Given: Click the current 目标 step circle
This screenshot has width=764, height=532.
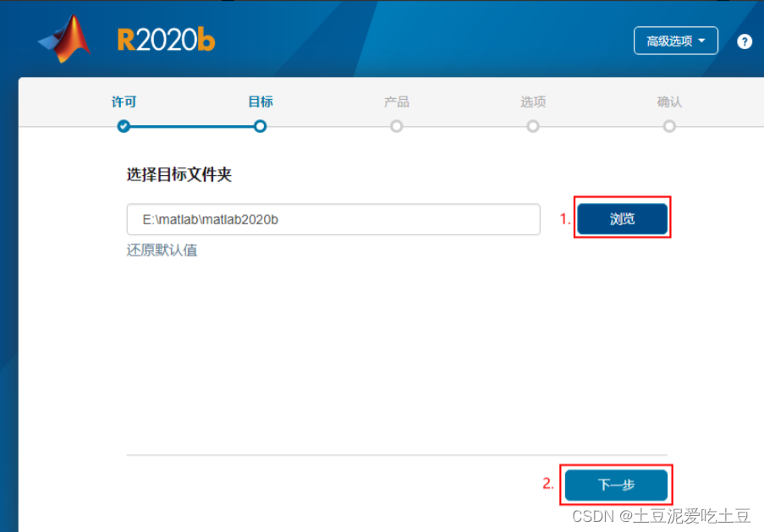Looking at the screenshot, I should click(x=261, y=127).
